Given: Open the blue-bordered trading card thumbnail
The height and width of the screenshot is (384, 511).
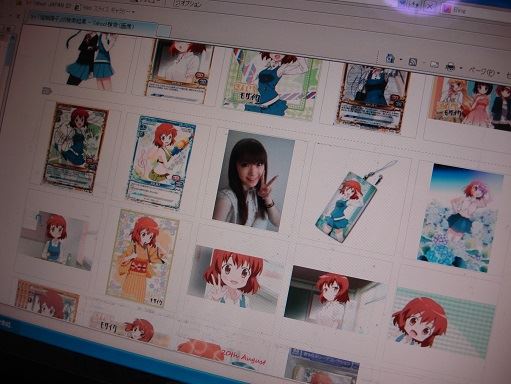Looking at the screenshot, I should coord(160,163).
